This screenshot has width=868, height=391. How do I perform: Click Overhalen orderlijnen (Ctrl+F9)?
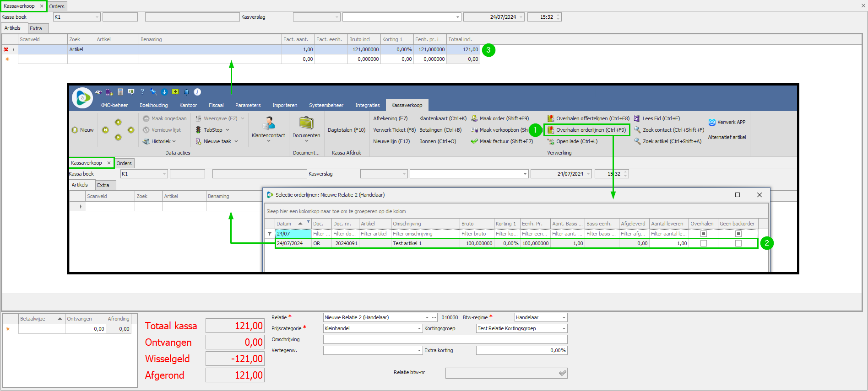pyautogui.click(x=587, y=130)
